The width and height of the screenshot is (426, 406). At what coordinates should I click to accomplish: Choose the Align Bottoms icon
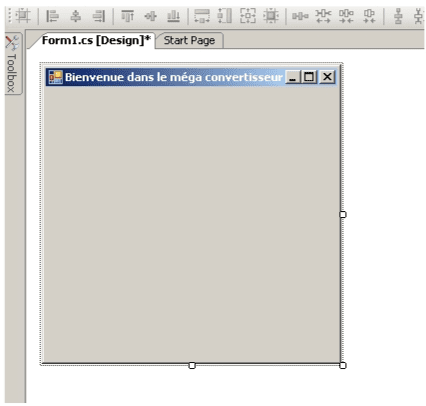pos(174,16)
